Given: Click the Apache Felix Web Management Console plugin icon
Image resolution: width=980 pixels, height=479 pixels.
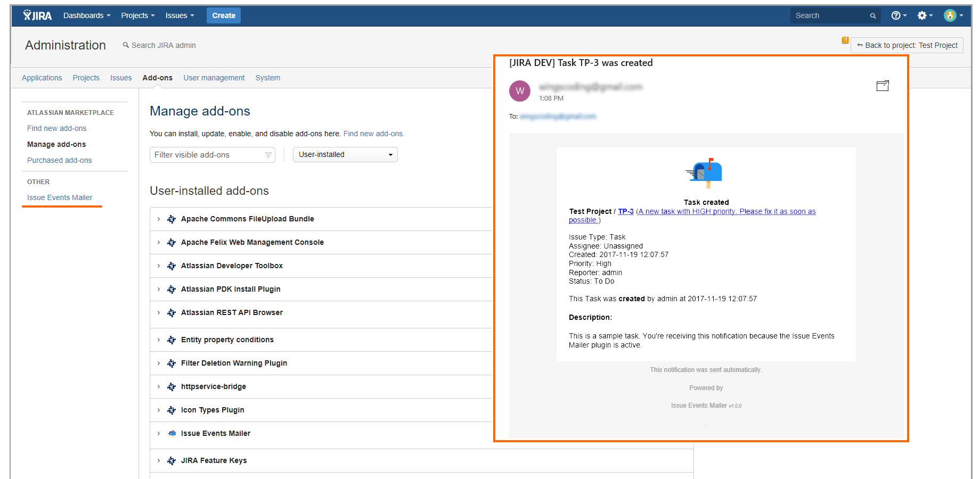Looking at the screenshot, I should click(x=171, y=242).
